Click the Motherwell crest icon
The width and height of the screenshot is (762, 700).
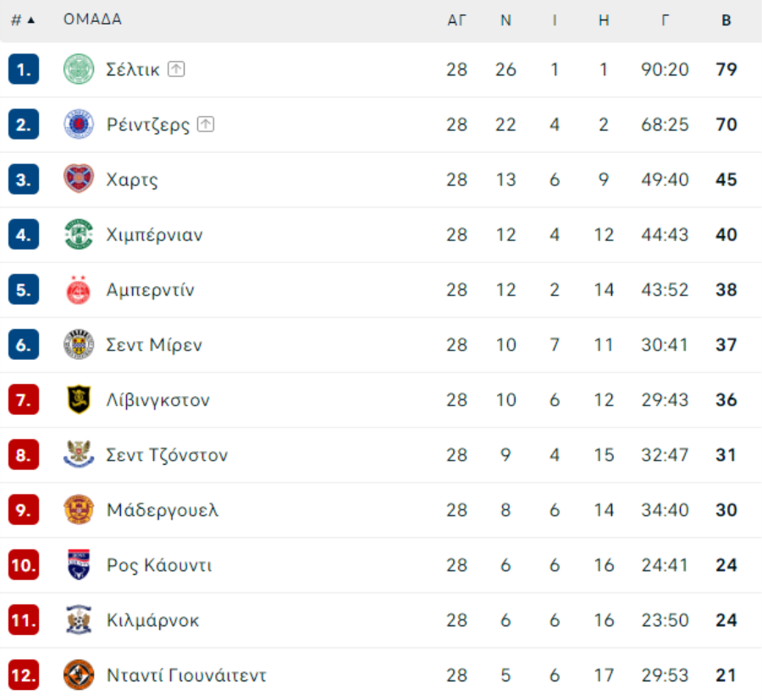[79, 510]
